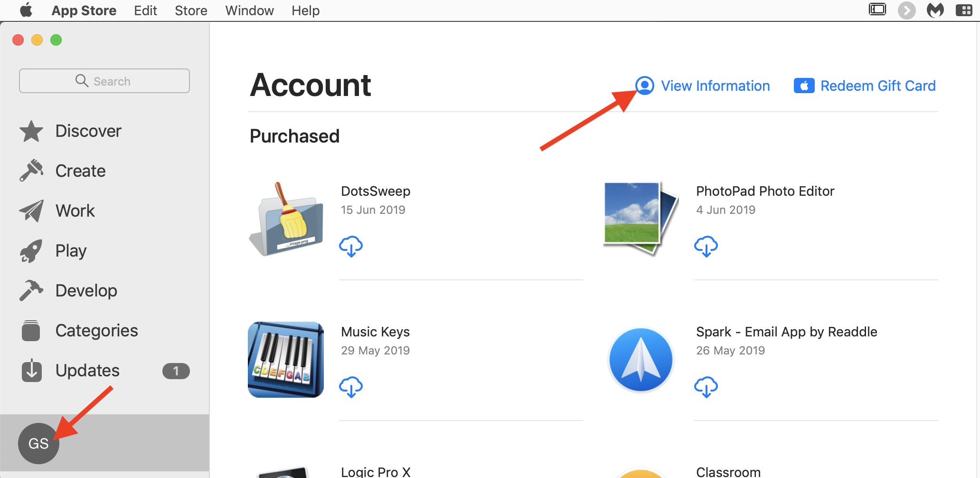Image resolution: width=980 pixels, height=478 pixels.
Task: Click the 29 May 2019 purchase date
Action: pyautogui.click(x=375, y=351)
